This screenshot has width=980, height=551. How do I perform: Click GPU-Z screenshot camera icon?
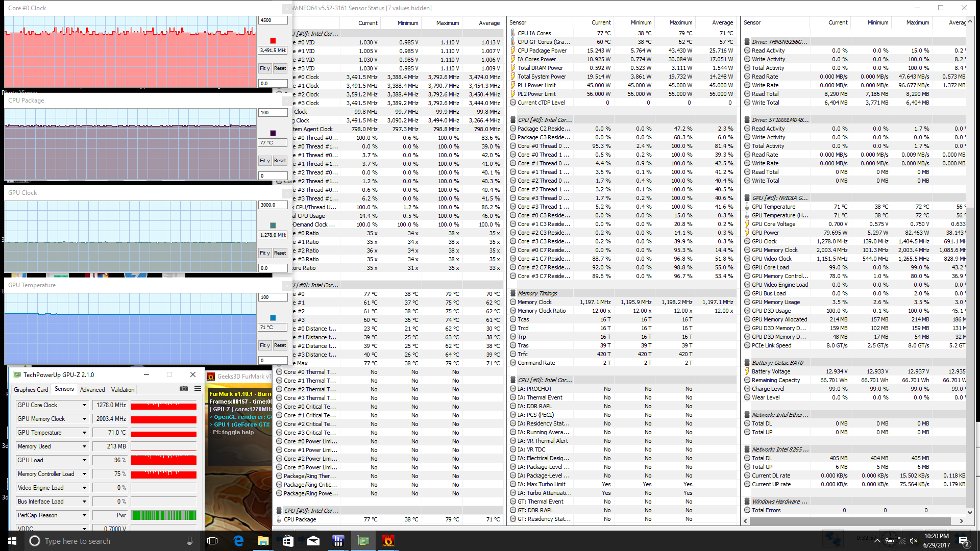tap(184, 389)
